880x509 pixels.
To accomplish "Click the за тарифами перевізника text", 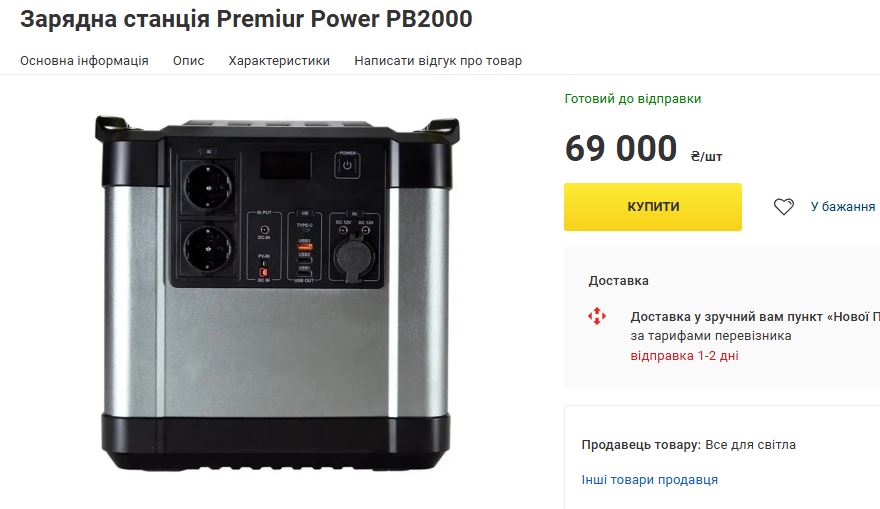I will click(711, 336).
